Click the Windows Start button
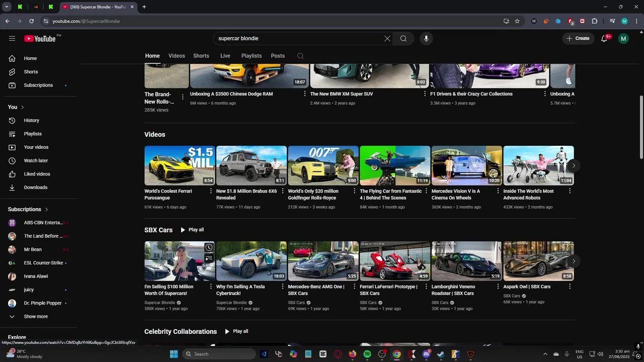Viewport: 644px width, 362px height. [x=174, y=354]
